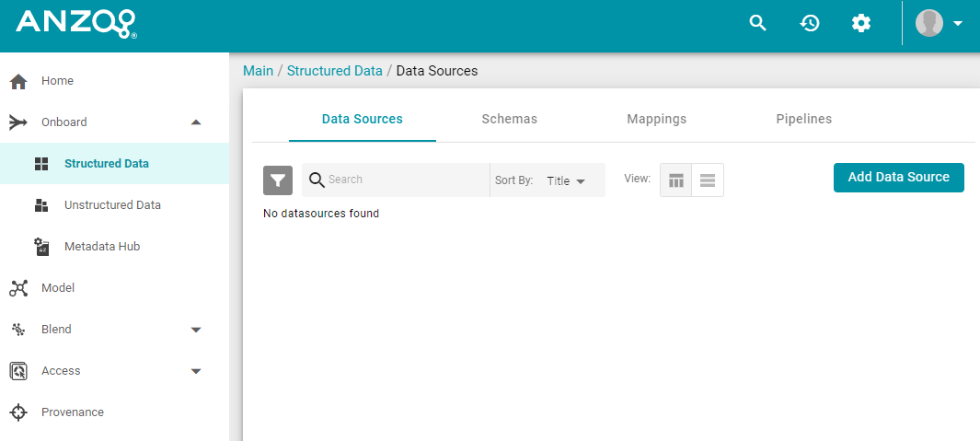Screen dimensions: 980x441
Task: Click the user avatar icon
Action: click(929, 23)
